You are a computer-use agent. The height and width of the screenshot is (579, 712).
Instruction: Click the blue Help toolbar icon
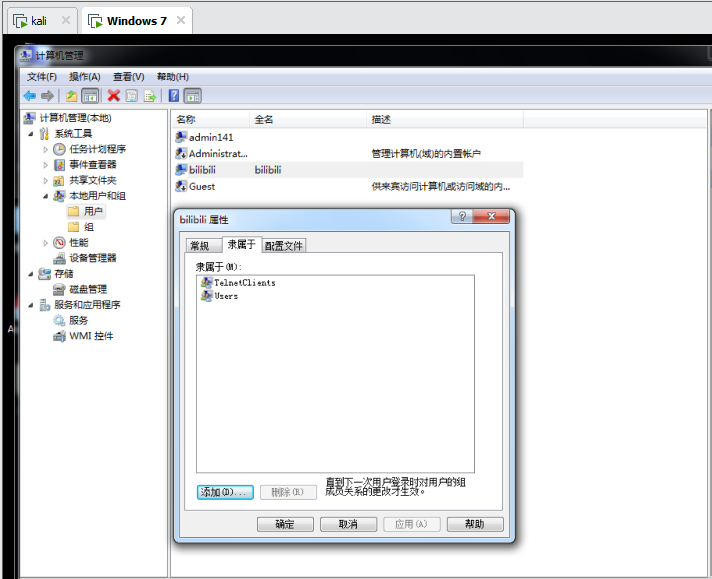point(174,96)
